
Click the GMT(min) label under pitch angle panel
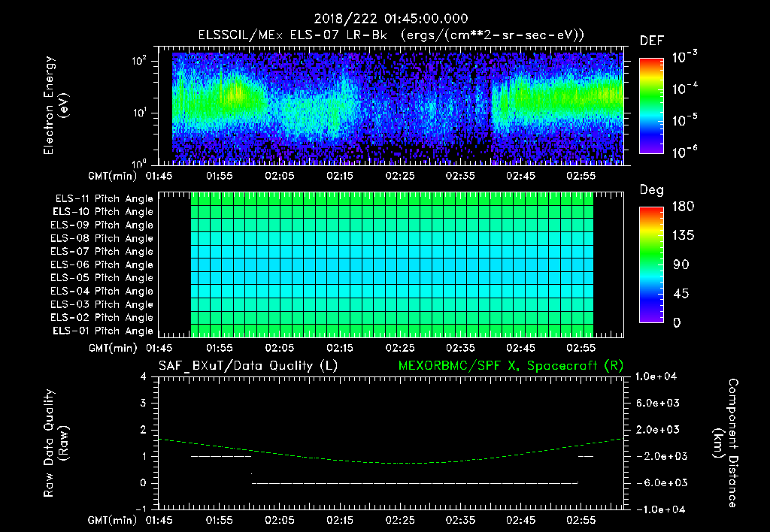[x=113, y=348]
